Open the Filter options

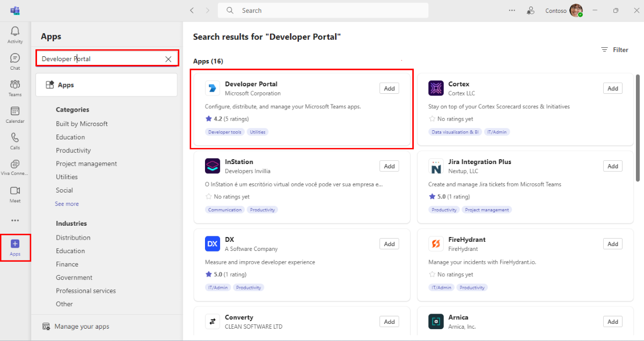pyautogui.click(x=614, y=50)
